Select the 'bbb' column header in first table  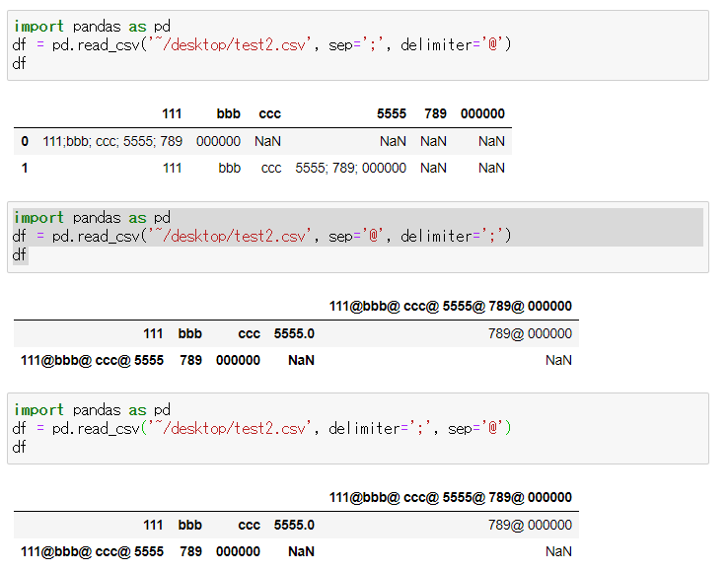point(228,114)
